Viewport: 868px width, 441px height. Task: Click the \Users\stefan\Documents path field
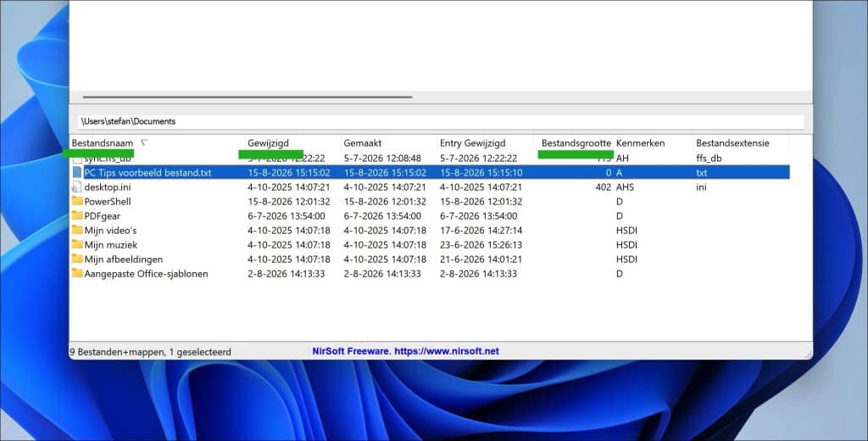pos(441,121)
